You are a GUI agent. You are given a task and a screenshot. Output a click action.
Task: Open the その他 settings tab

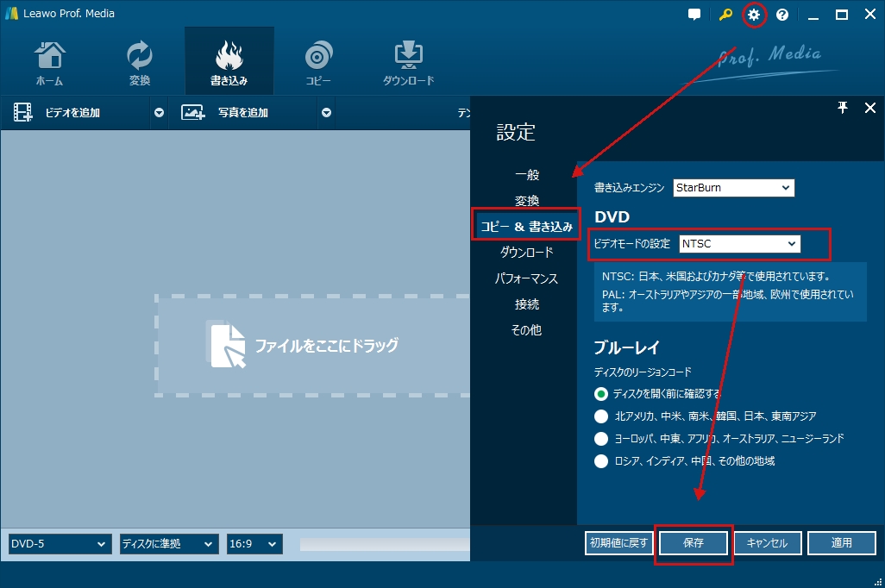526,330
